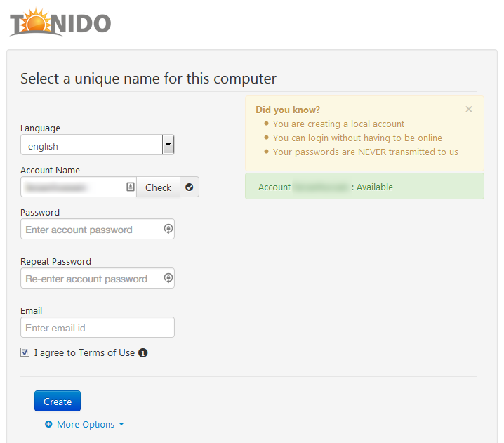
Task: Click the Enter email id field
Action: click(x=98, y=328)
